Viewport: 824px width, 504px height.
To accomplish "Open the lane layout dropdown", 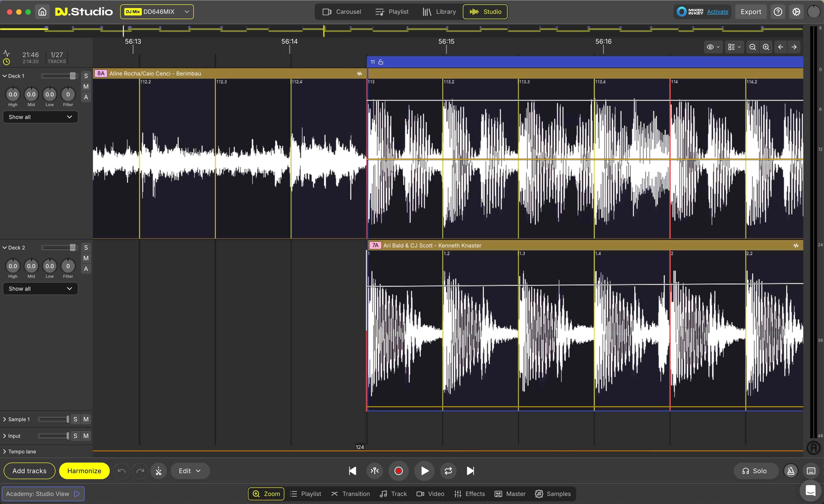I will click(734, 47).
